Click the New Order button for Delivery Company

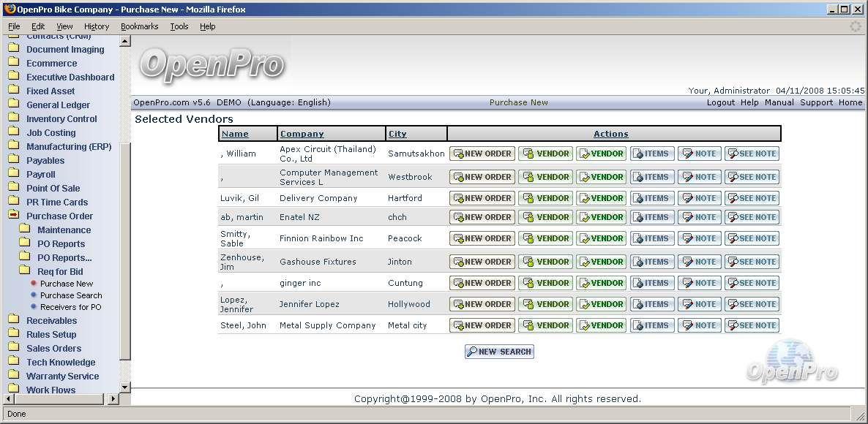point(482,198)
